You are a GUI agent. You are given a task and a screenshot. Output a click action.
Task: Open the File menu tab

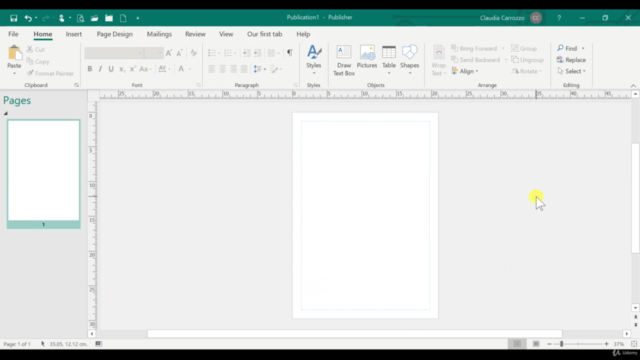pos(13,34)
